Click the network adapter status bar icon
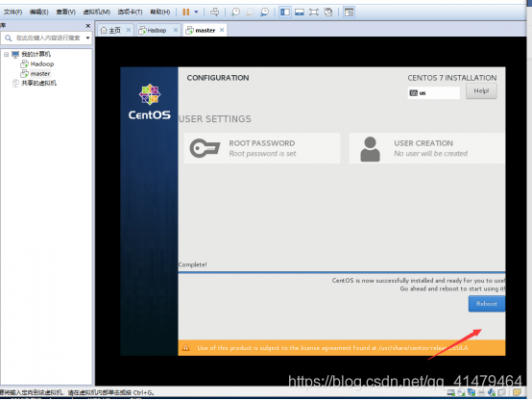532x400 pixels. pos(471,393)
